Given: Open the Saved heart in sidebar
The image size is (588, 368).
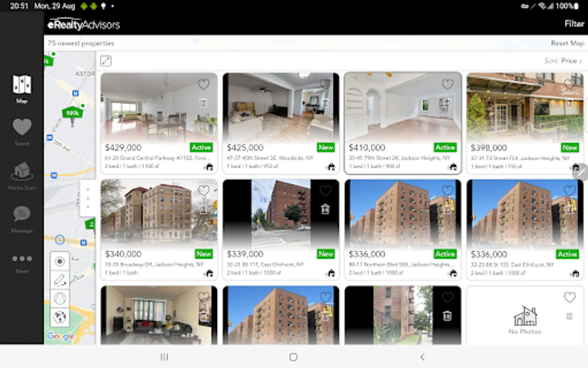Looking at the screenshot, I should tap(22, 131).
